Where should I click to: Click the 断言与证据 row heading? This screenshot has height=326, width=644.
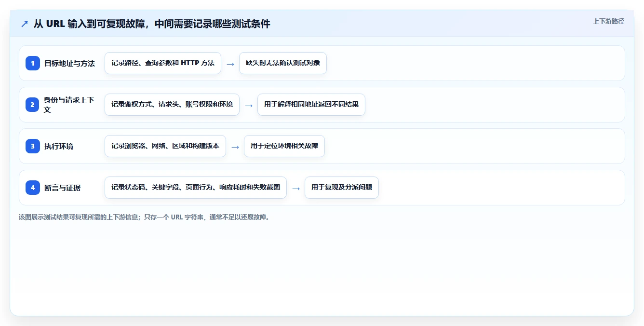pos(62,188)
